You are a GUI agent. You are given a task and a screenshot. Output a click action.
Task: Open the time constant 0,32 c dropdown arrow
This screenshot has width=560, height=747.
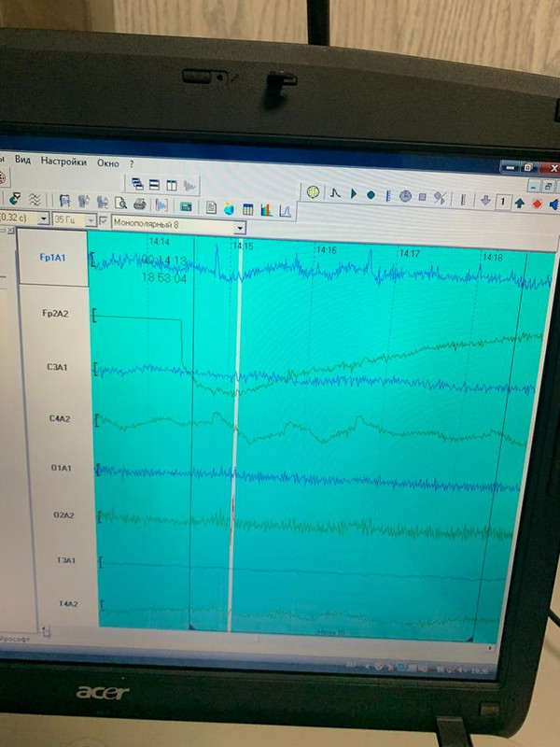pyautogui.click(x=43, y=218)
